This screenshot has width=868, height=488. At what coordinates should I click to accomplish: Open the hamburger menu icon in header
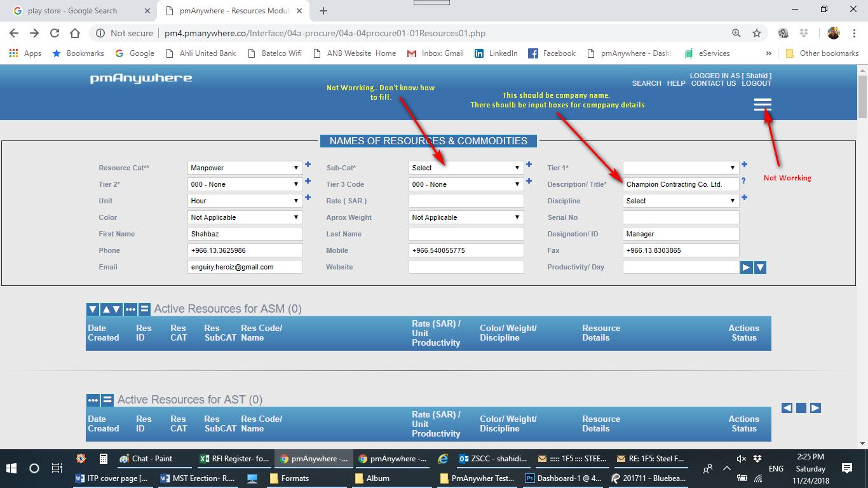[x=762, y=105]
